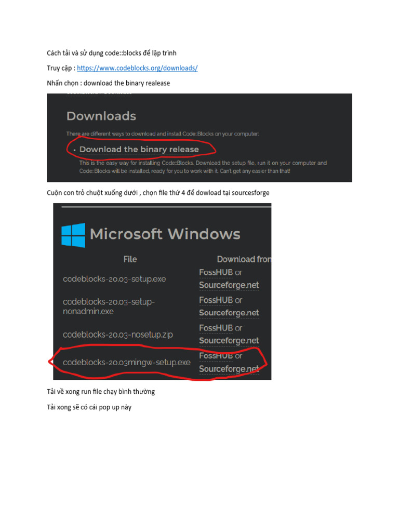This screenshot has width=399, height=532.
Task: Click the circled 'Download the binary release' link
Action: 139,149
